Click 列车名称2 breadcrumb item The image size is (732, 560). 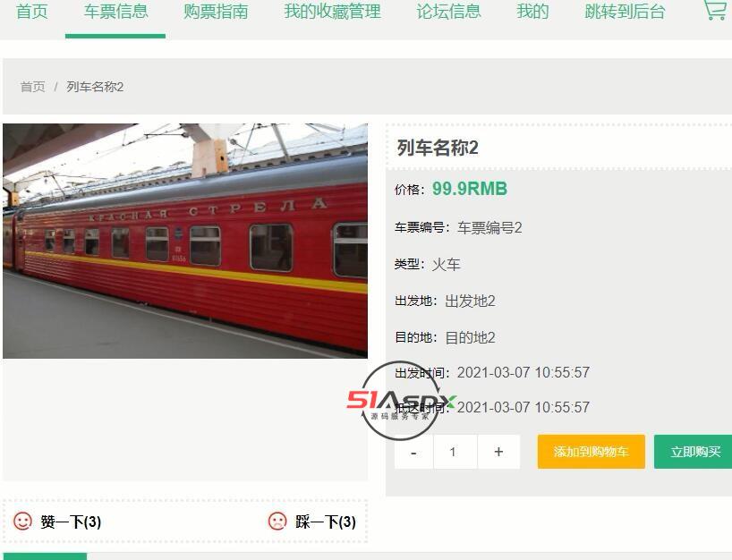(x=95, y=87)
